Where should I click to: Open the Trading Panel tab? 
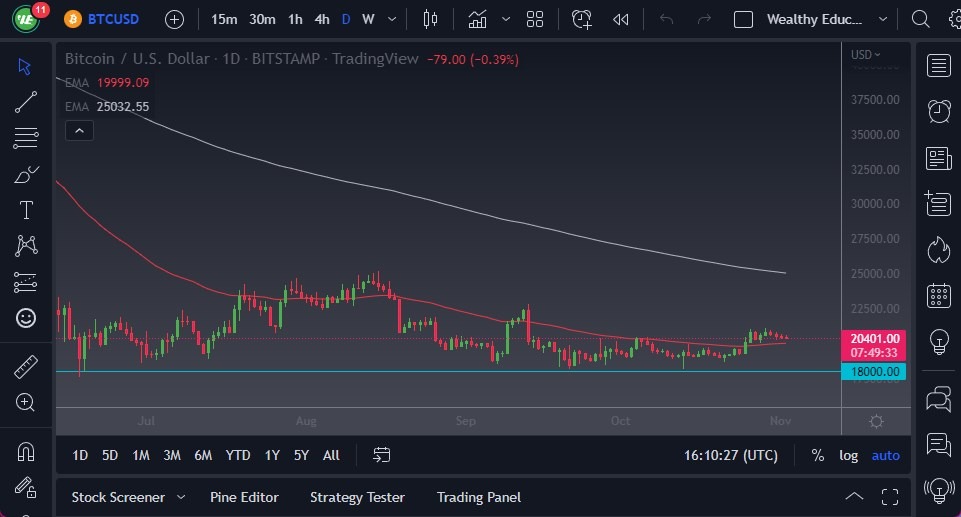[x=479, y=497]
